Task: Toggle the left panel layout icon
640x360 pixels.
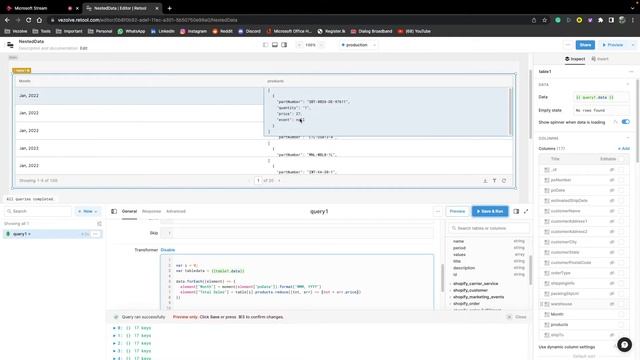Action: coord(266,45)
